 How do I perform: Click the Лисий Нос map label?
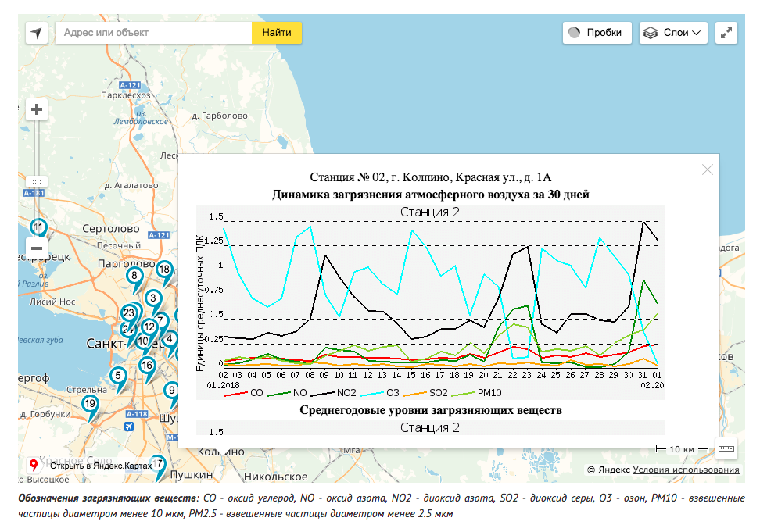52,302
